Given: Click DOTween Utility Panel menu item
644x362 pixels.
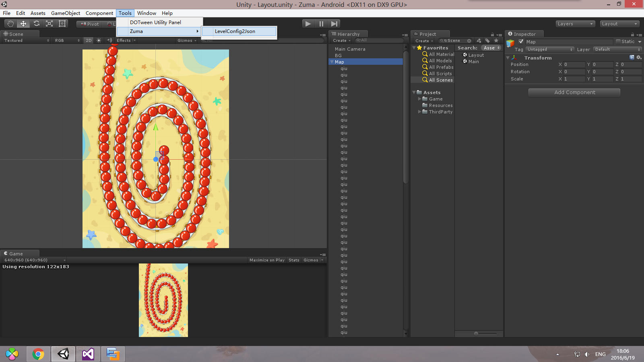Looking at the screenshot, I should point(160,23).
